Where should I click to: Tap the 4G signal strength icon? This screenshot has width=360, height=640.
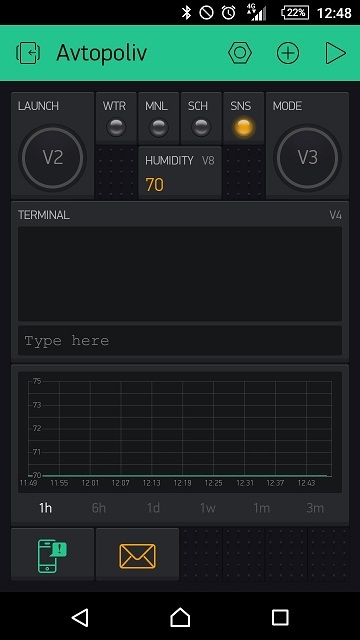(x=256, y=13)
